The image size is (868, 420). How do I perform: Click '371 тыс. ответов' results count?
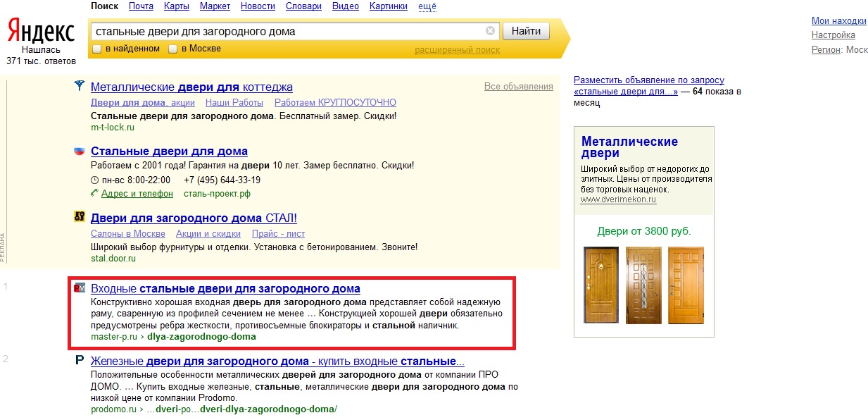(x=41, y=61)
